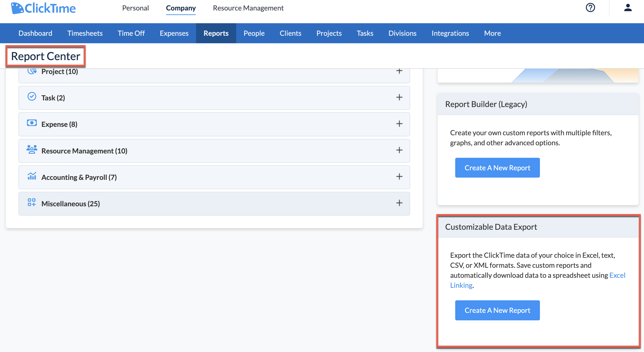Create a new Customizable Data Export report

[497, 310]
